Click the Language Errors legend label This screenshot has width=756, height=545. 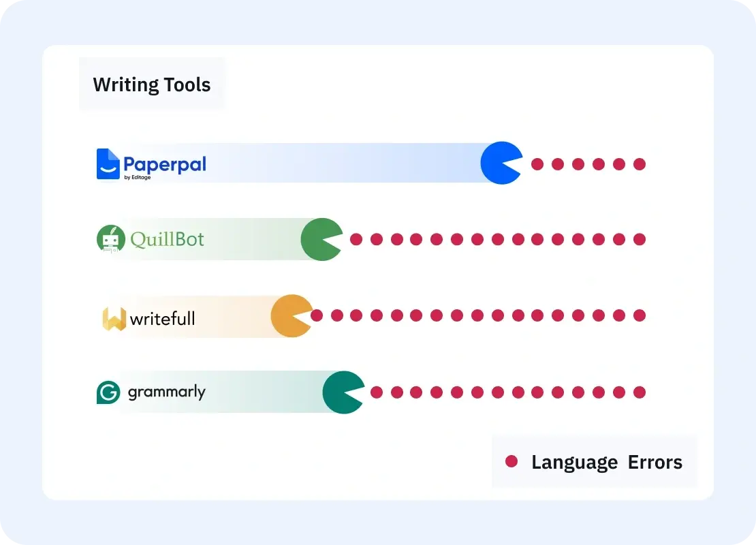(606, 463)
